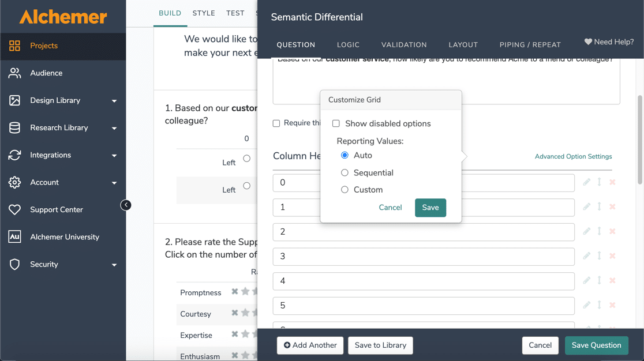Expand the Design Library menu
This screenshot has height=361, width=644.
(114, 101)
